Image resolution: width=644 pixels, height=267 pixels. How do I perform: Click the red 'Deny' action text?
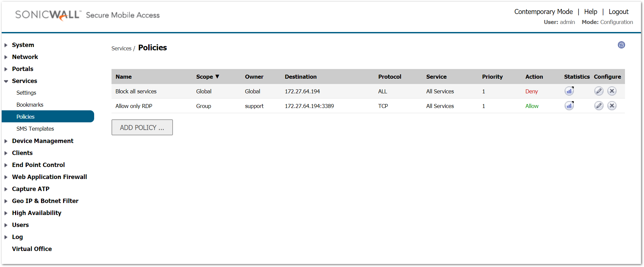pos(531,91)
